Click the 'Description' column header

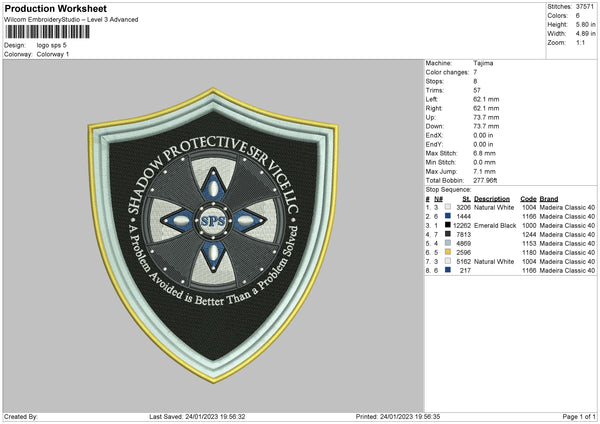coord(492,199)
